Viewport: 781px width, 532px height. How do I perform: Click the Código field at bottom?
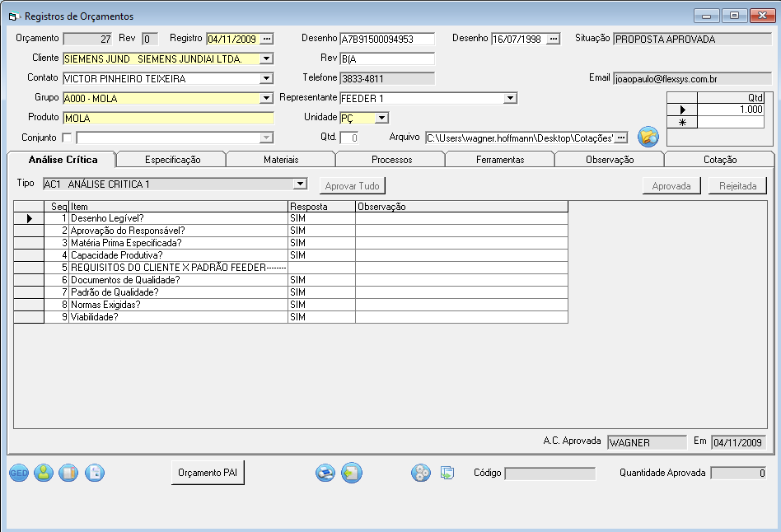550,474
